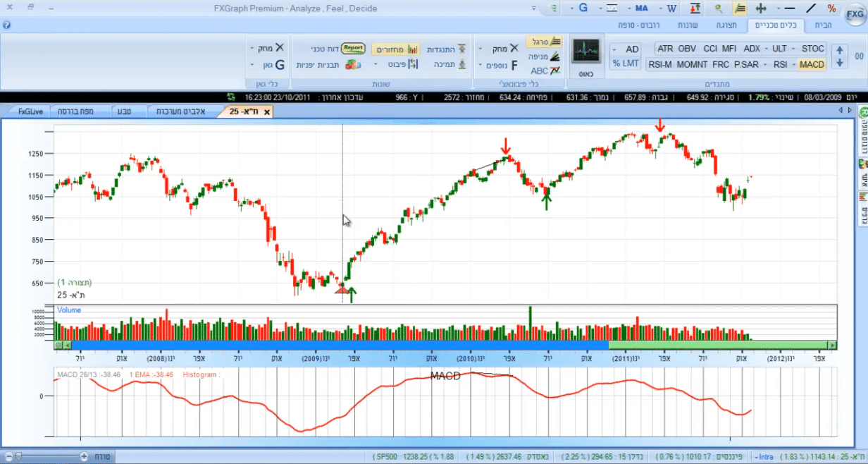Image resolution: width=868 pixels, height=464 pixels.
Task: Click the Report technical report icon
Action: coord(353,49)
